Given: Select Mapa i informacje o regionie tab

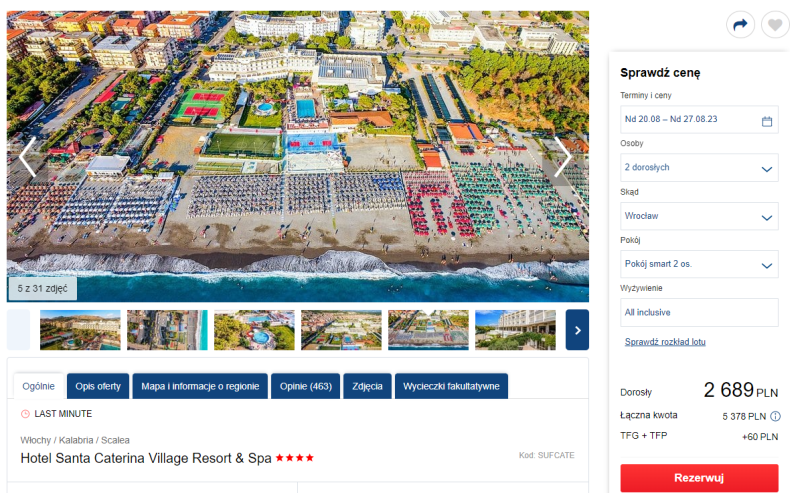Looking at the screenshot, I should click(x=200, y=386).
